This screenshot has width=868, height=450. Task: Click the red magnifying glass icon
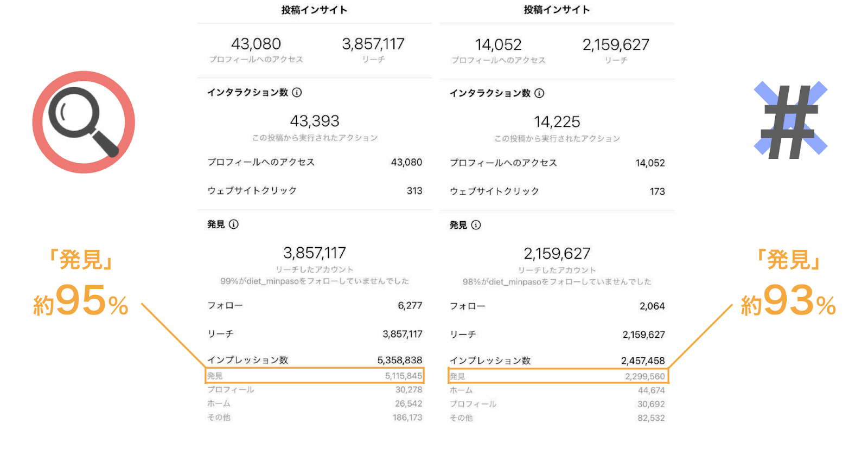(x=84, y=122)
